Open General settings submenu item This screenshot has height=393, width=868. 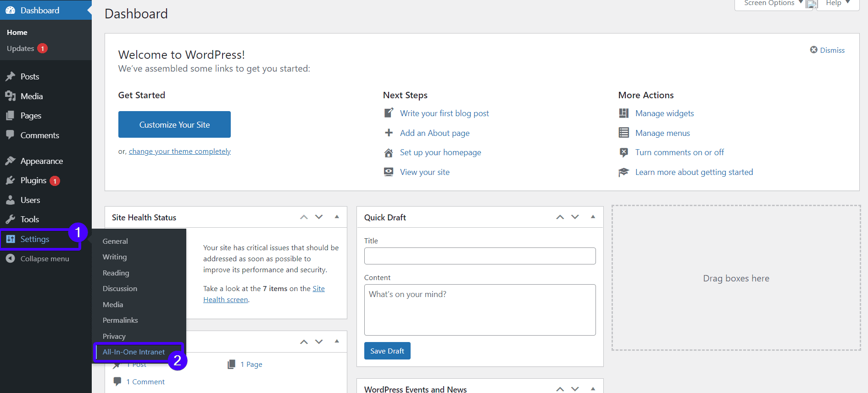[x=115, y=241]
